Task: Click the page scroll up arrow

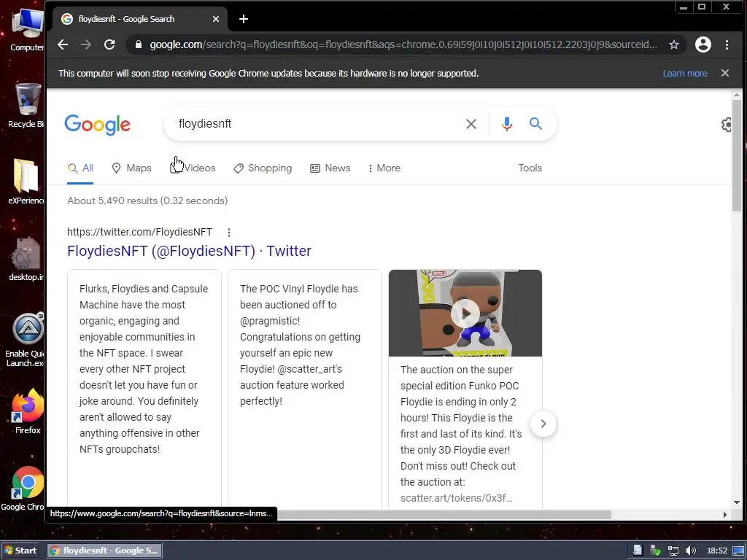Action: pyautogui.click(x=737, y=96)
